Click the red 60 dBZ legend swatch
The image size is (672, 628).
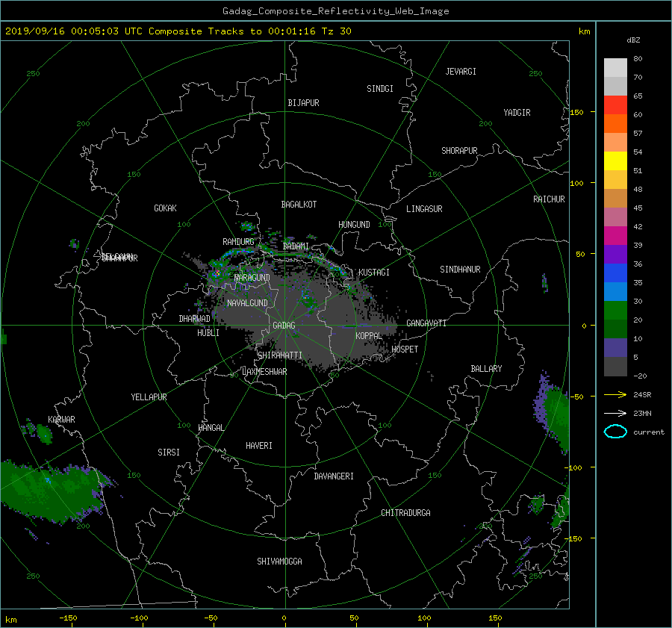coord(615,105)
